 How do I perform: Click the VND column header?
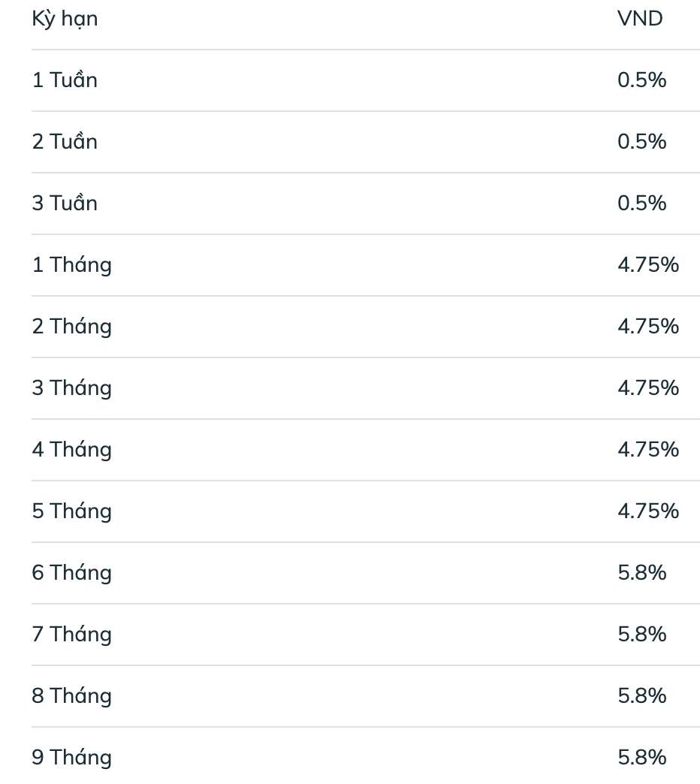pyautogui.click(x=640, y=20)
